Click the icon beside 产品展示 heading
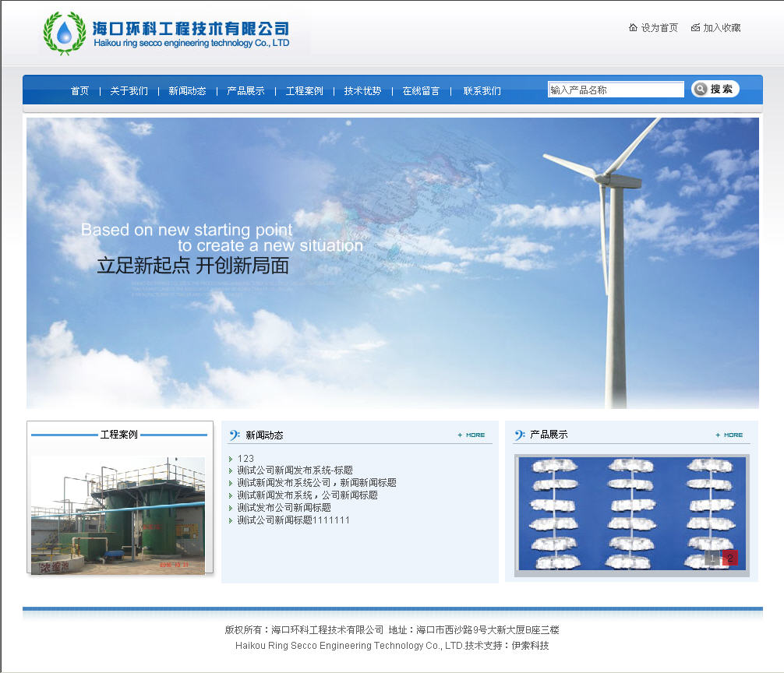The height and width of the screenshot is (673, 784). [x=520, y=435]
